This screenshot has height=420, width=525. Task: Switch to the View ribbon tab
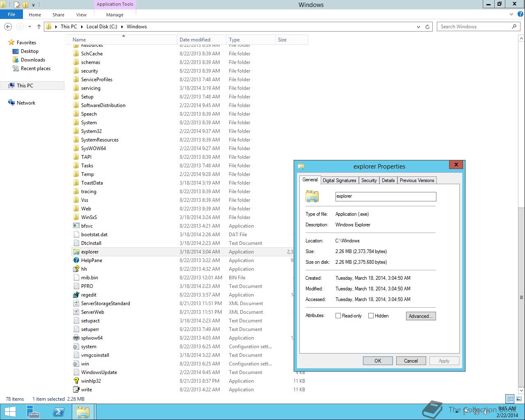81,14
